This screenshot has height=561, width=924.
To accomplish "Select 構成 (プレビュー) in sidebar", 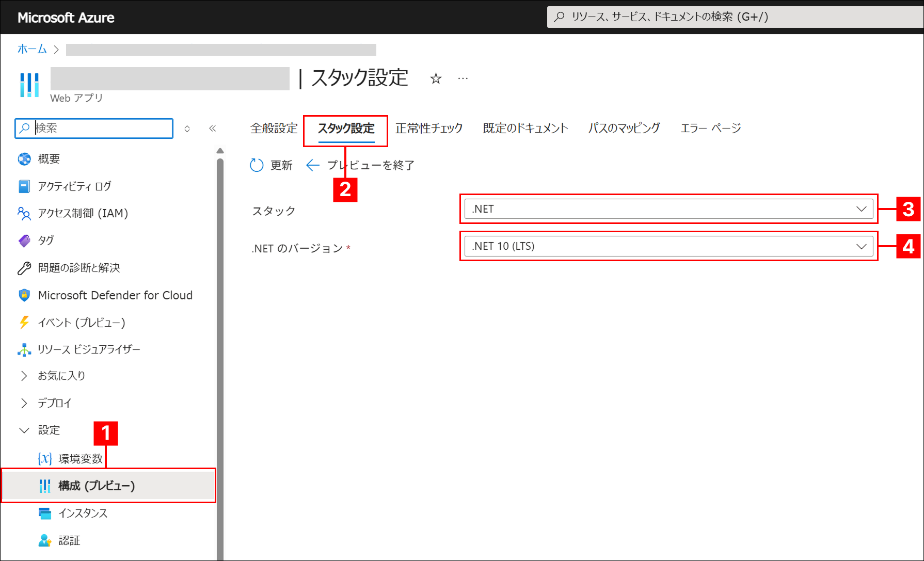I will click(x=108, y=486).
